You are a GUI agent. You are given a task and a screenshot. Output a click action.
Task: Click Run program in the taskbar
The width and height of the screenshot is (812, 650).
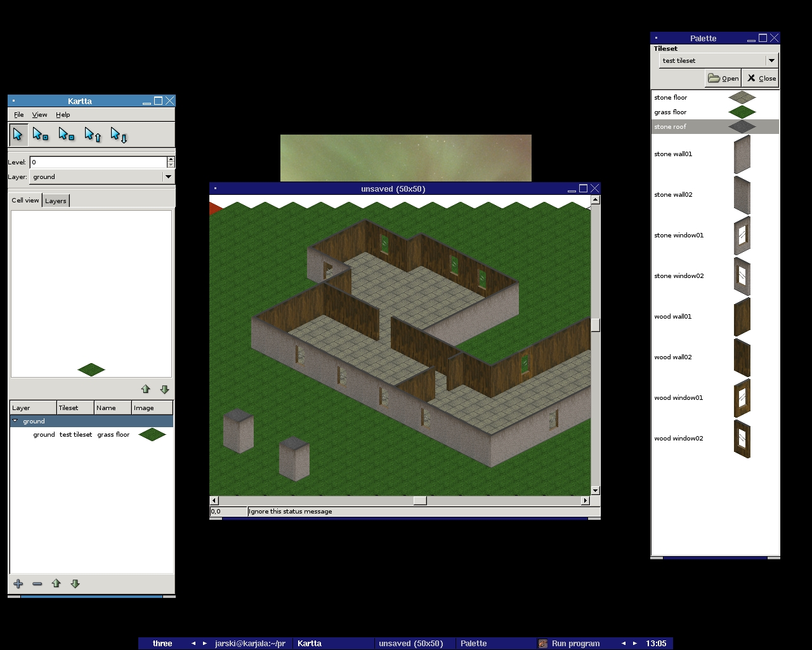click(575, 643)
